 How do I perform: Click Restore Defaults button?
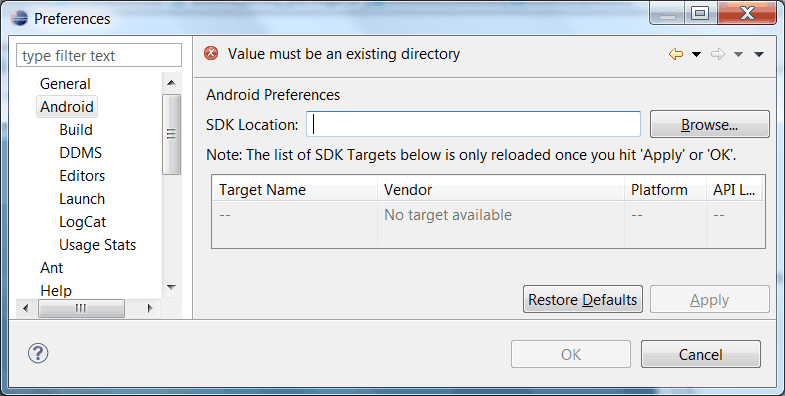[x=583, y=299]
